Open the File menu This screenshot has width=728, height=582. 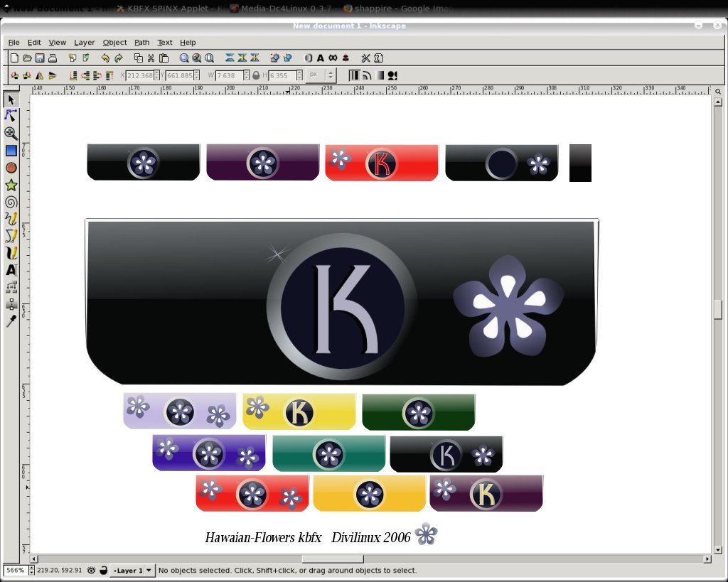[14, 42]
